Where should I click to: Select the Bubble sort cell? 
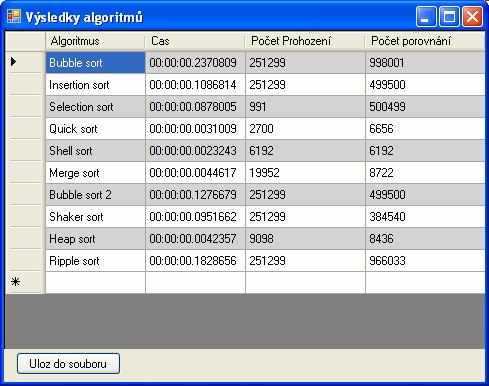(x=95, y=62)
